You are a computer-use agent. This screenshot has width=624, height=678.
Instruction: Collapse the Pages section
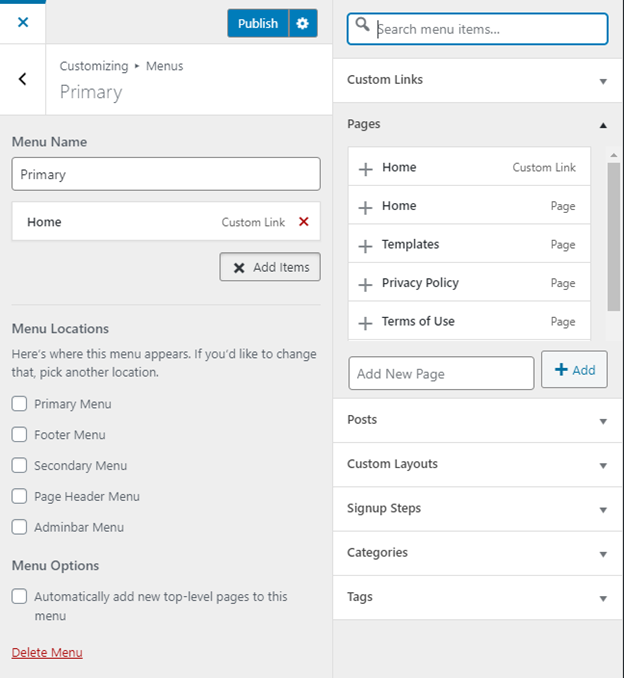(477, 124)
